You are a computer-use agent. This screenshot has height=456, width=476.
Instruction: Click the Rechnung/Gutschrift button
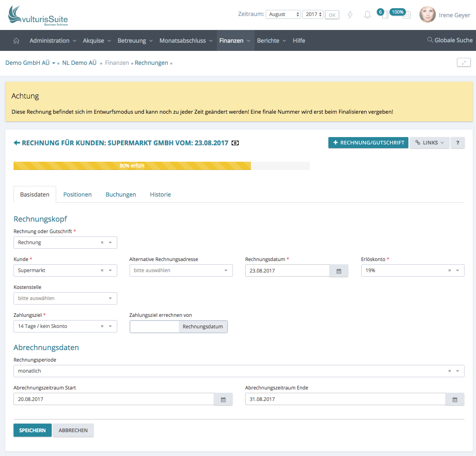point(368,143)
